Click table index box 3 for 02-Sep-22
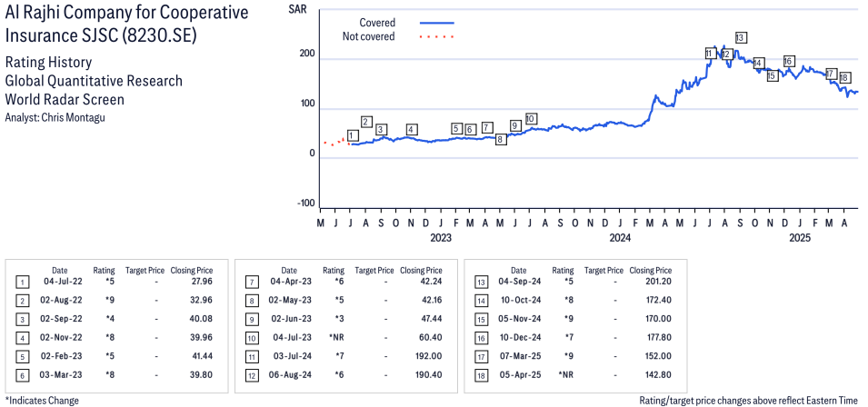Image resolution: width=868 pixels, height=407 pixels. point(22,320)
